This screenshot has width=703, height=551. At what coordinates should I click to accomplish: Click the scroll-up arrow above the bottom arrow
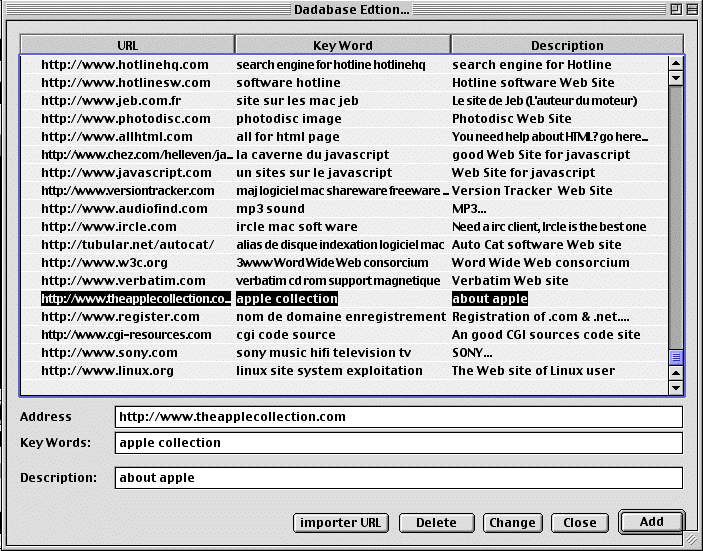coord(676,373)
